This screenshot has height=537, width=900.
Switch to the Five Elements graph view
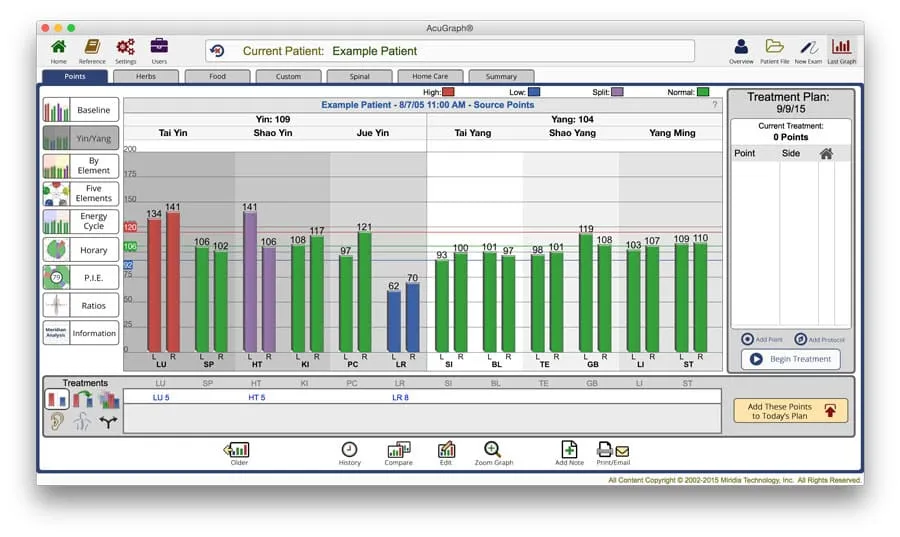(81, 194)
